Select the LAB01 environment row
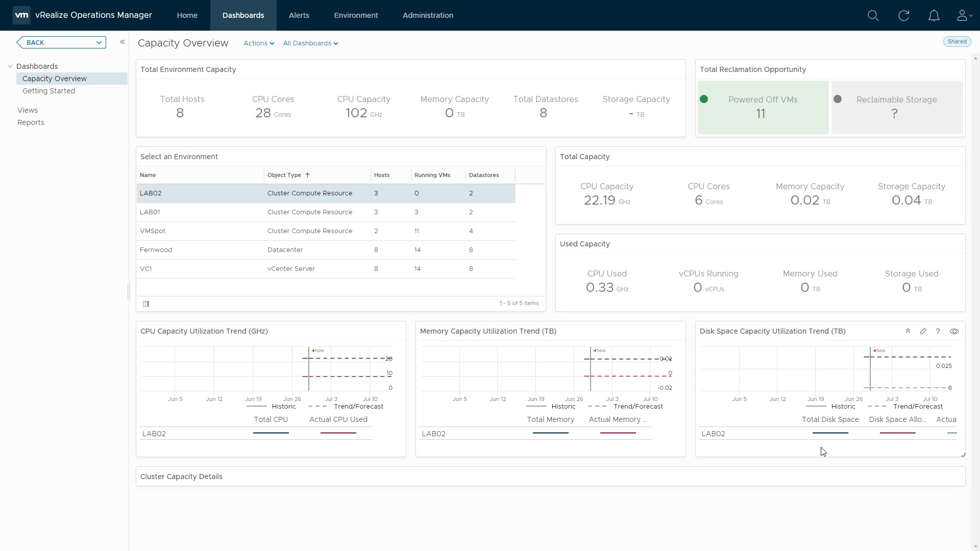 click(x=326, y=212)
